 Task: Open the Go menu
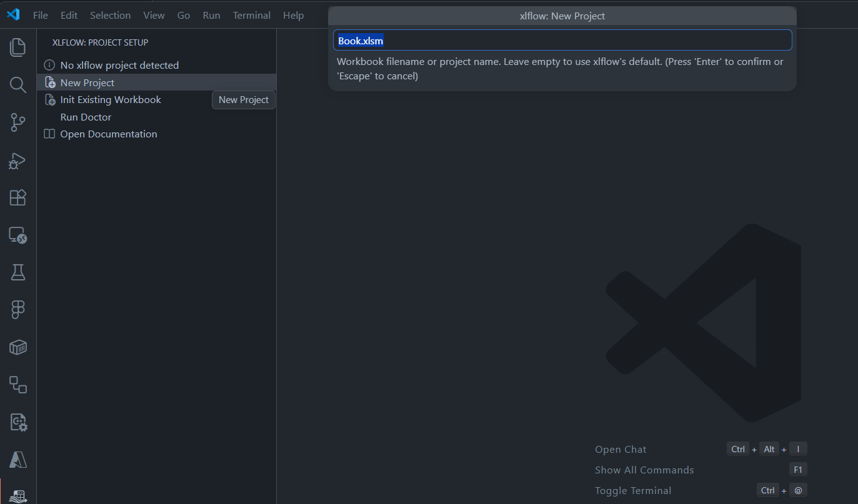tap(184, 15)
